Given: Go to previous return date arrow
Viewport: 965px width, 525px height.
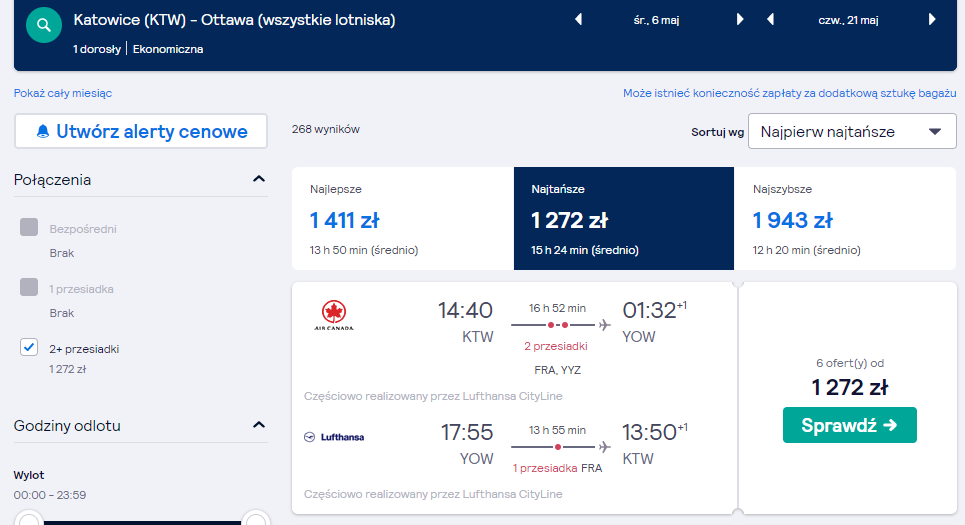Looking at the screenshot, I should coord(770,20).
